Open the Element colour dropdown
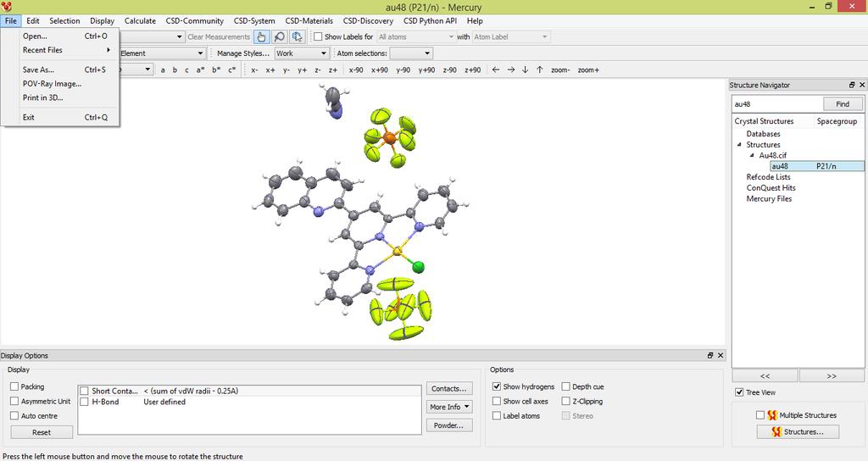The image size is (868, 461). pyautogui.click(x=162, y=53)
